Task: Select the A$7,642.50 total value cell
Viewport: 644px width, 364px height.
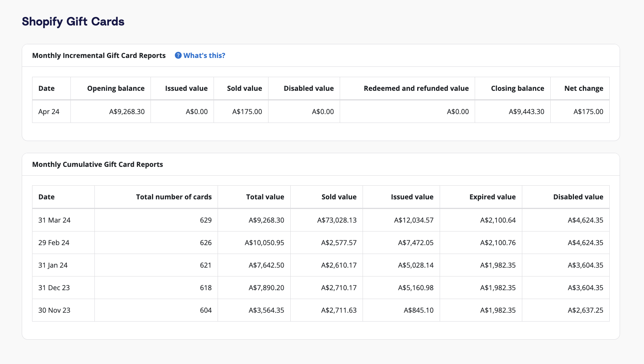Action: (254, 265)
